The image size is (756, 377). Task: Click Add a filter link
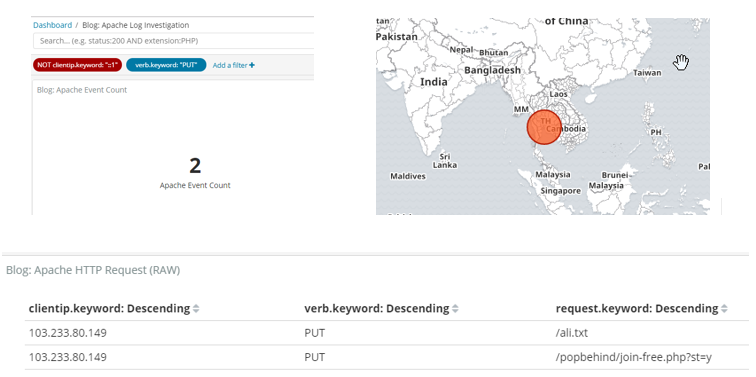point(233,65)
